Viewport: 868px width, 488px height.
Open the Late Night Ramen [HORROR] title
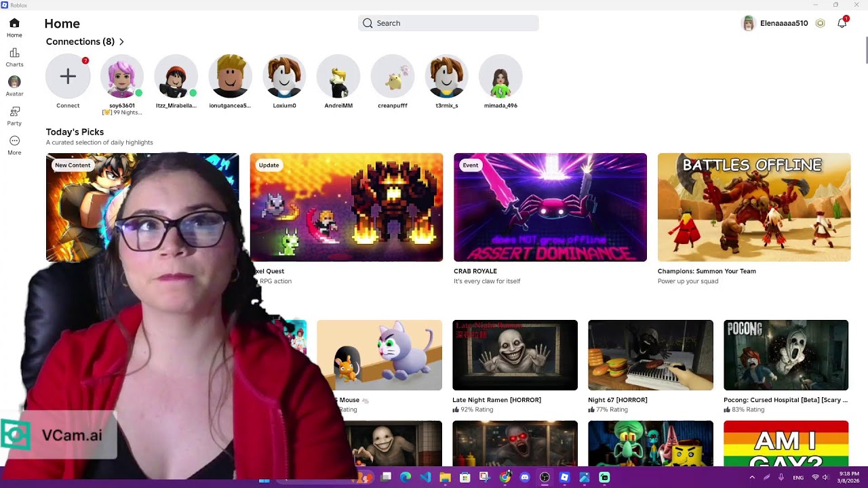pyautogui.click(x=496, y=400)
